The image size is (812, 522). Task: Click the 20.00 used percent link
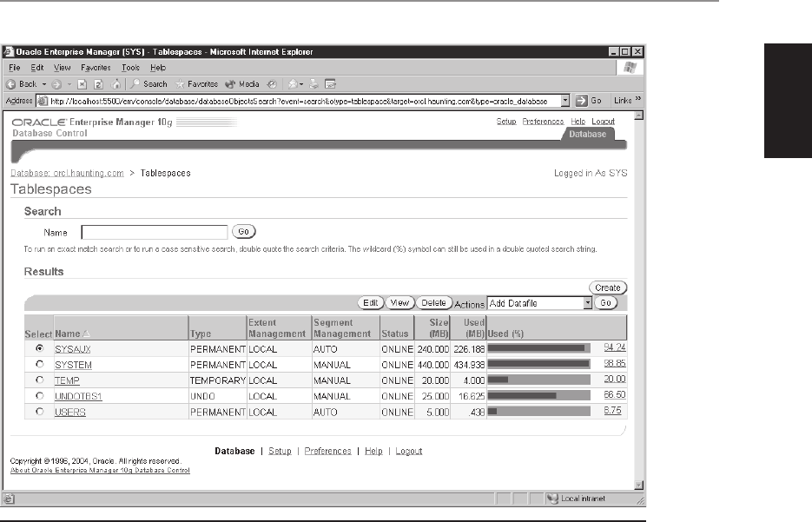(615, 379)
